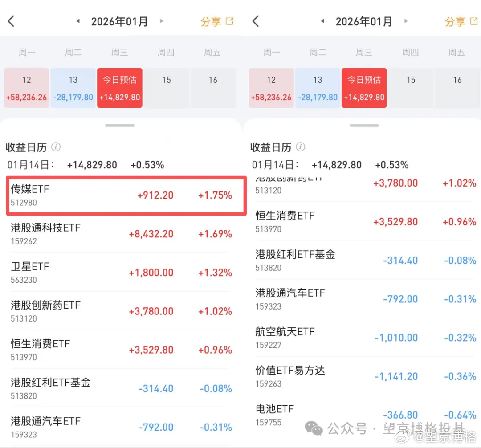Go to previous month with left chevron
This screenshot has height=448, width=481.
77,20
